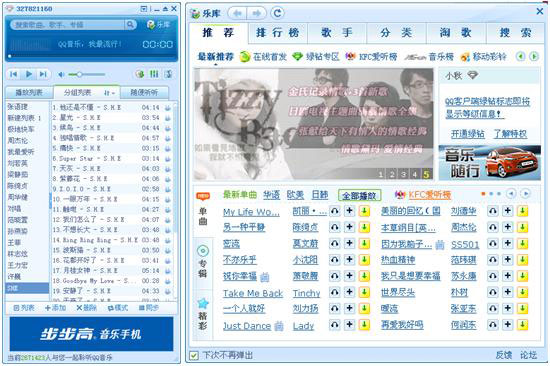Uncheck the 下次不再弹出 checkbox
This screenshot has width=550, height=366.
point(194,355)
